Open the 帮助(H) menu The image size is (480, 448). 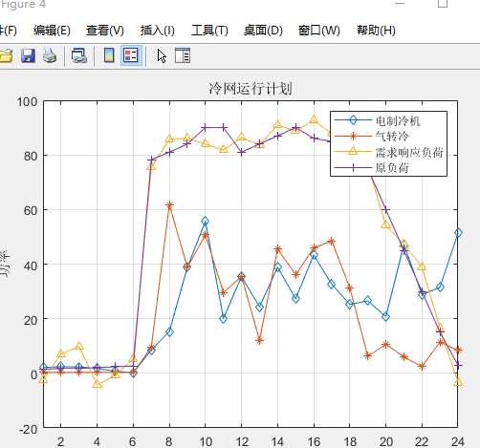[376, 31]
